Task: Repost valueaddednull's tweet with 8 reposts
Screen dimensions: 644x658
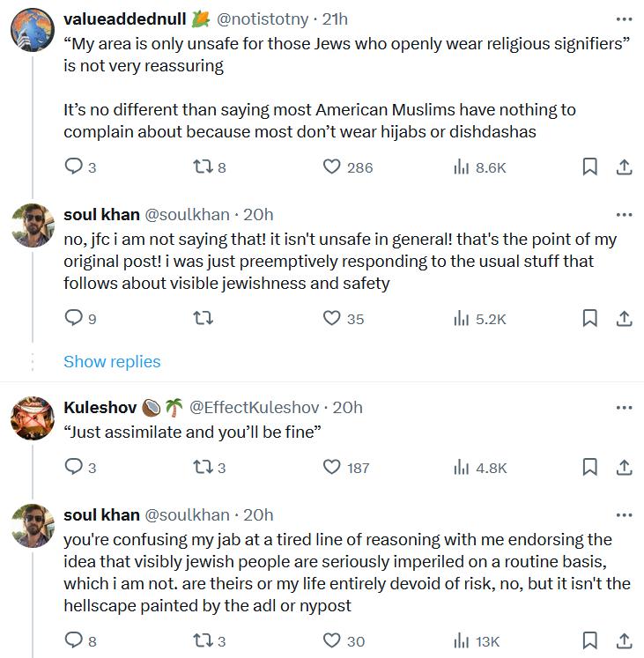Action: pos(202,166)
